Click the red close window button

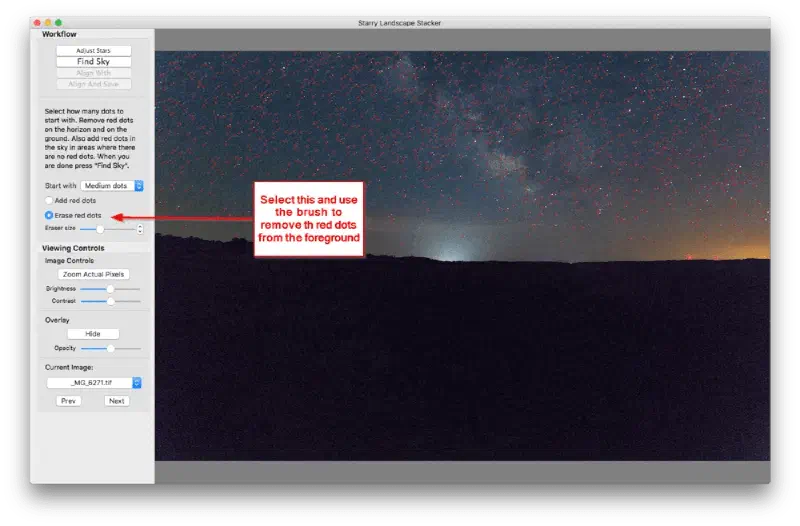coord(37,22)
